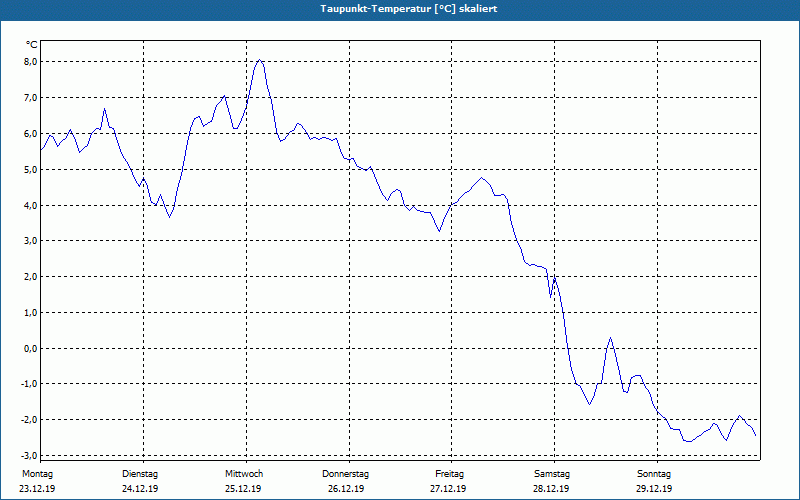The image size is (800, 500).
Task: Click the 29.12.19 date label
Action: pos(654,489)
